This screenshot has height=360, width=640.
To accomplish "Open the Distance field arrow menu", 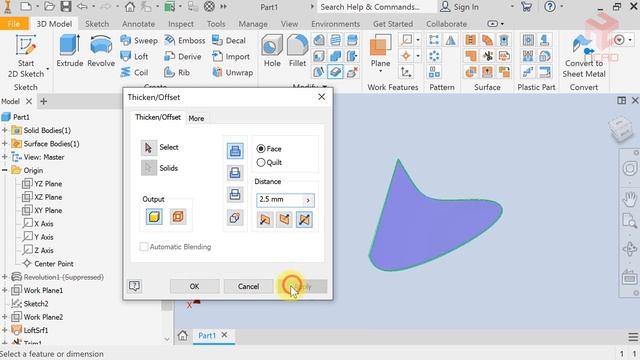I will pos(308,200).
